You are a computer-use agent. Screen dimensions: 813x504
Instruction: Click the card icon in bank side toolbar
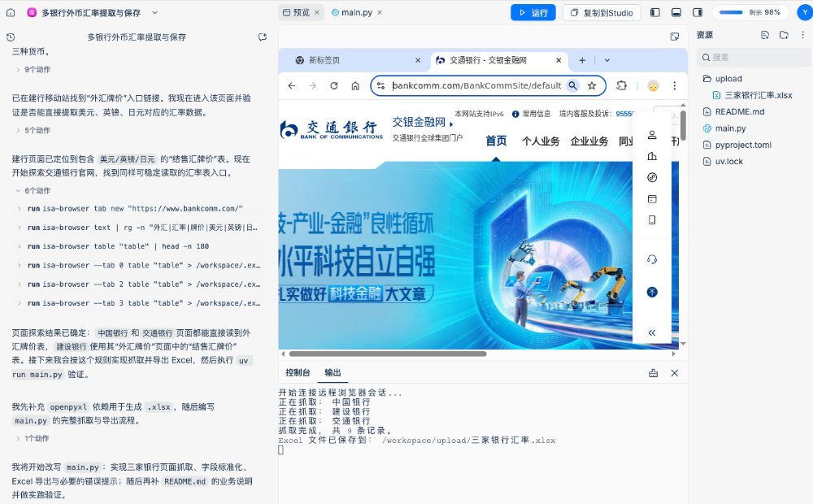(652, 198)
